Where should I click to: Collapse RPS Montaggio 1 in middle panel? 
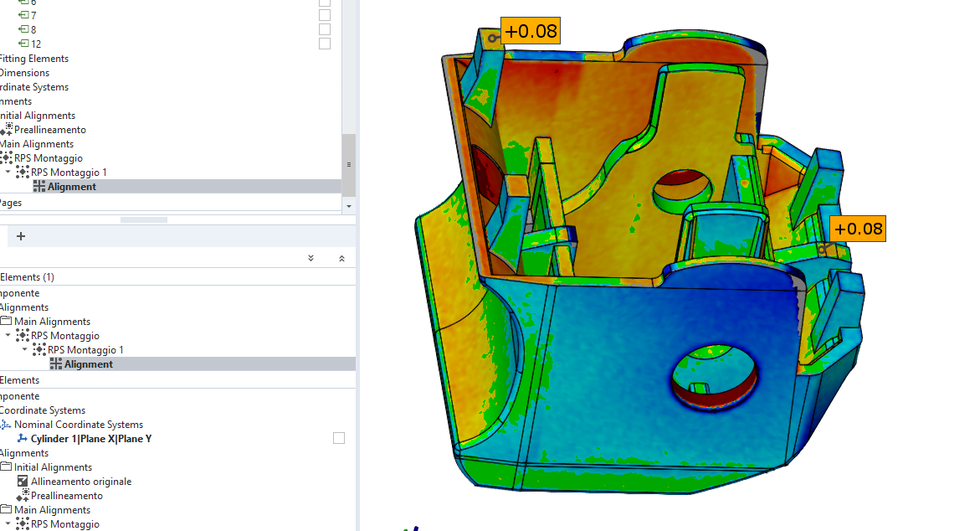[25, 350]
